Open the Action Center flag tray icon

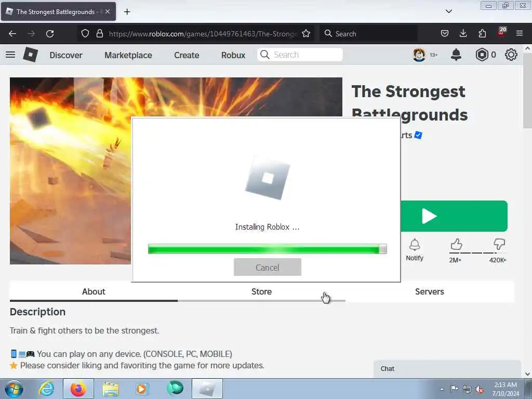[454, 389]
